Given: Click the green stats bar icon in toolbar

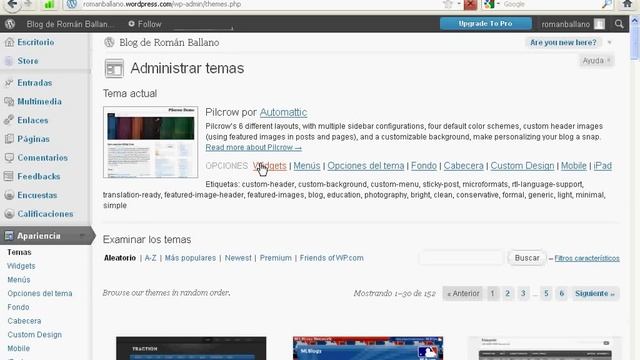Looking at the screenshot, I should point(49,4).
